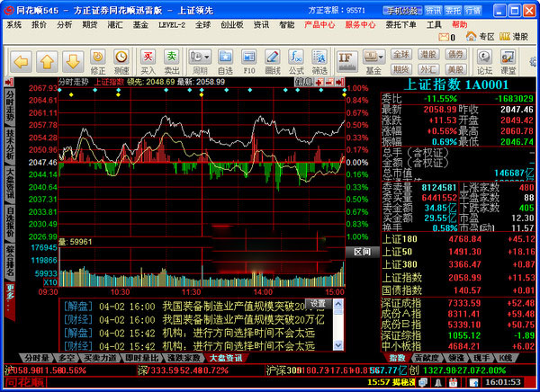Viewport: 540px width, 392px height.
Task: Click the IF index futures icon
Action: tap(346, 62)
